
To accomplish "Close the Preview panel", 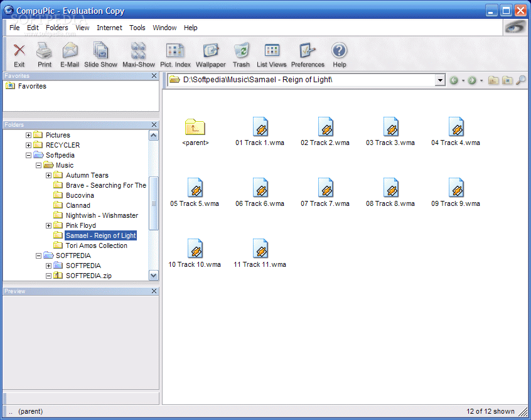I will coord(154,291).
